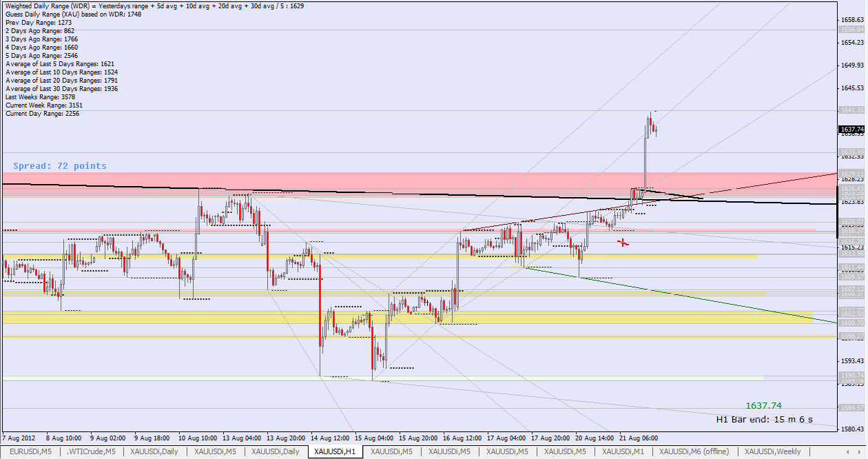Click the grey 1641.35 level tag

(851, 110)
